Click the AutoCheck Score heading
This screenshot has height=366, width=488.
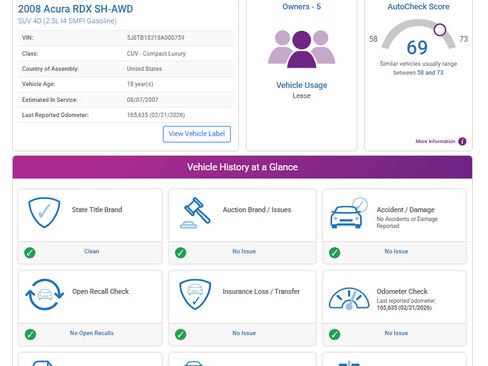418,7
